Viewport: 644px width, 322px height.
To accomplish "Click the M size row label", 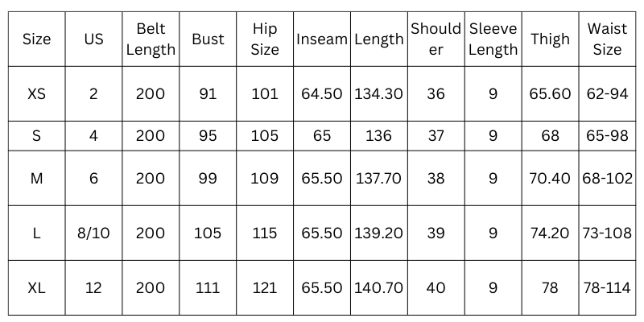I will click(x=36, y=179).
